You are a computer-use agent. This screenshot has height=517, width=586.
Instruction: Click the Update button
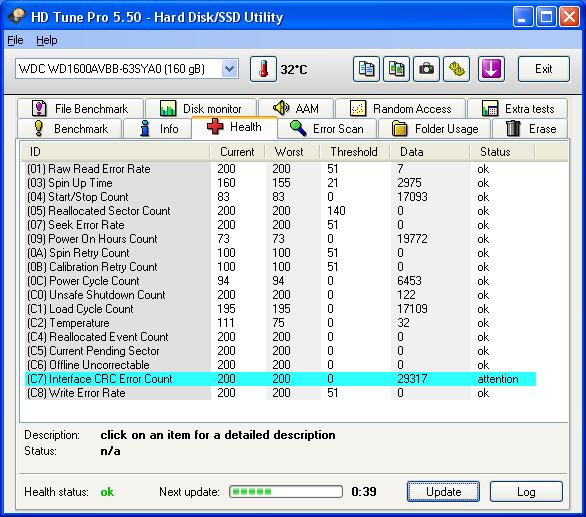point(443,492)
